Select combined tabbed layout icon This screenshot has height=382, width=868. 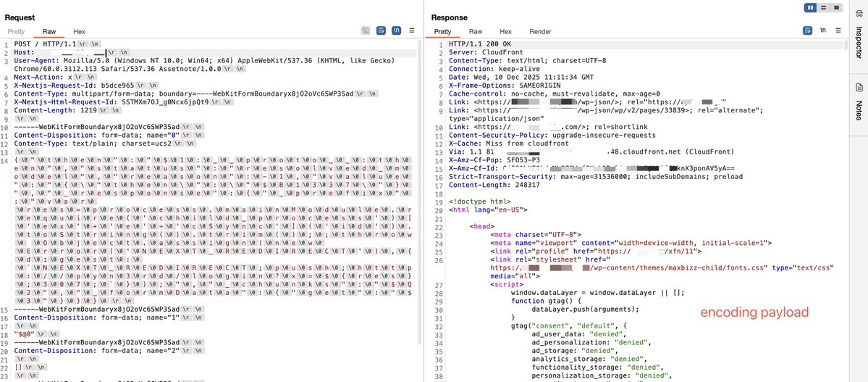836,8
